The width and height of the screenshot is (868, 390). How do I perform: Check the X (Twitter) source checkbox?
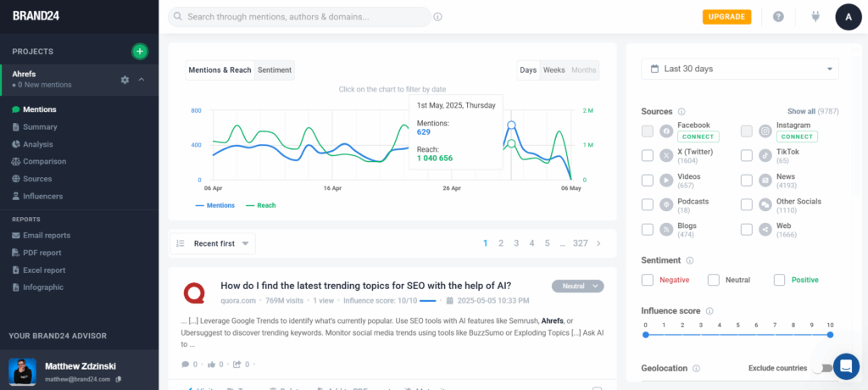click(x=647, y=156)
